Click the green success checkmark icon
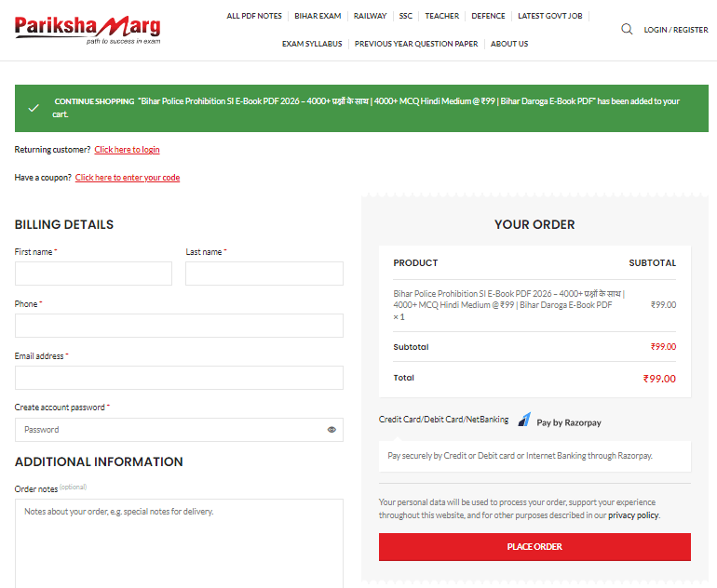Image resolution: width=717 pixels, height=588 pixels. click(x=34, y=108)
